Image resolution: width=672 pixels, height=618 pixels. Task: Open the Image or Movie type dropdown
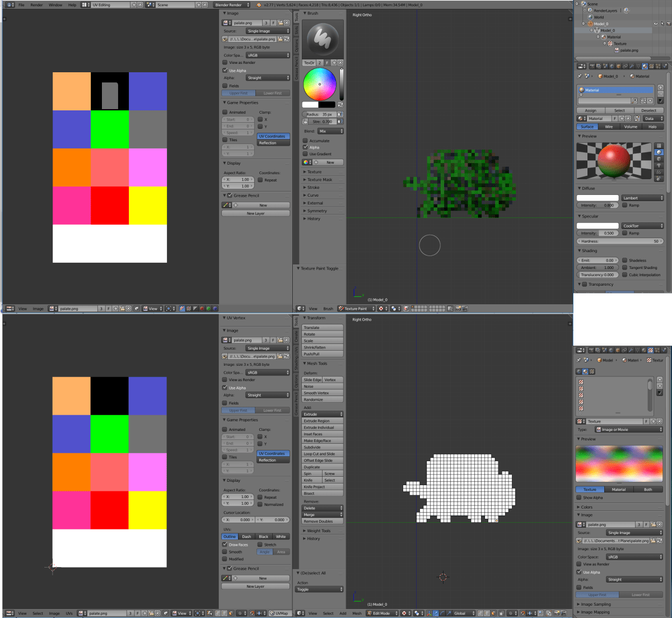[629, 430]
